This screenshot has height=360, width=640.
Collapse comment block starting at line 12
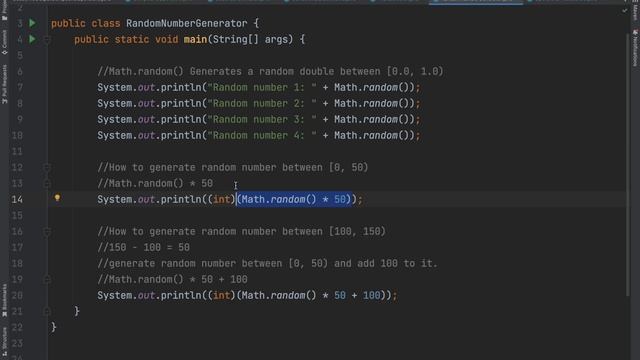[47, 167]
